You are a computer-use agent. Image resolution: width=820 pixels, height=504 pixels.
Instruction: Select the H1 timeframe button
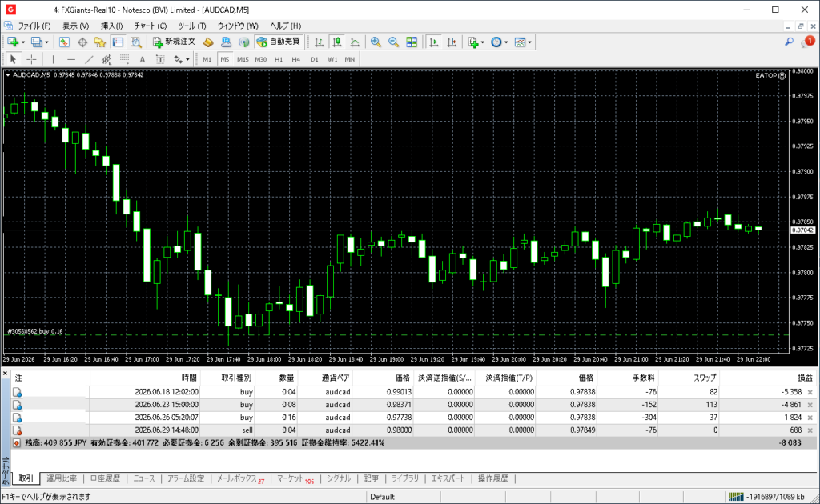point(279,59)
